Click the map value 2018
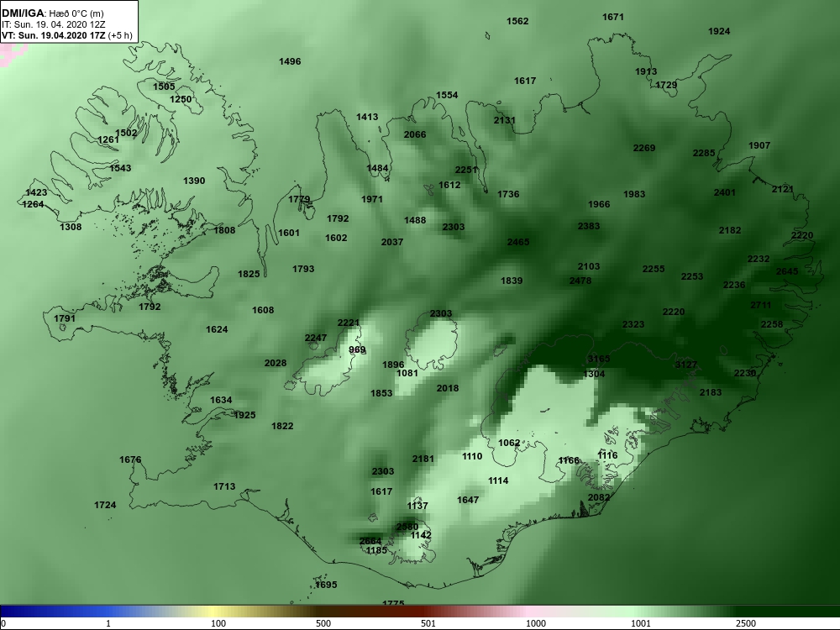The image size is (840, 630). click(448, 388)
